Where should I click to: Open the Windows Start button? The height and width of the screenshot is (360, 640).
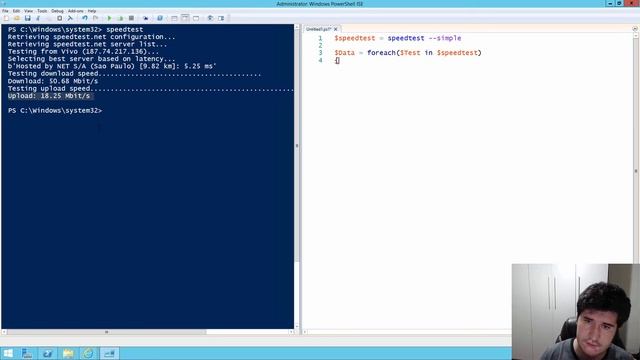point(8,353)
